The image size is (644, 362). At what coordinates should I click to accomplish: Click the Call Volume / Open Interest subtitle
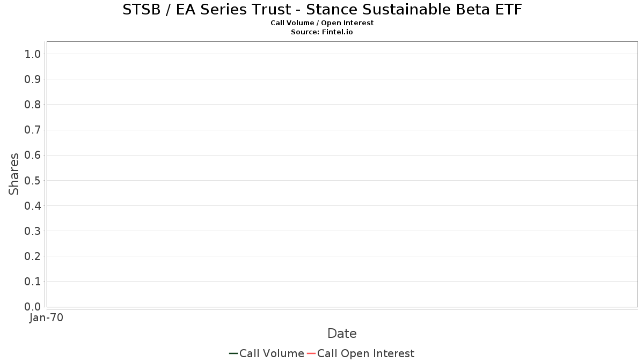tap(322, 23)
